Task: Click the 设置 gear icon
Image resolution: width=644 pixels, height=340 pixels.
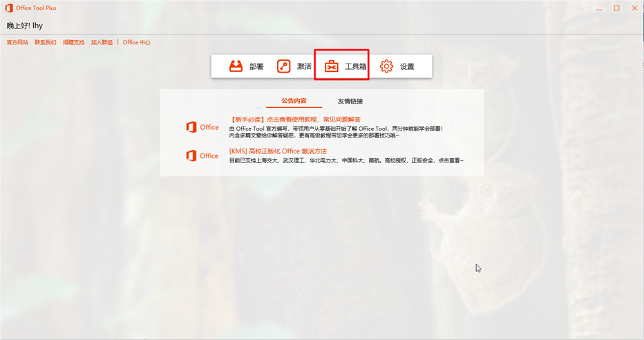Action: click(x=386, y=66)
